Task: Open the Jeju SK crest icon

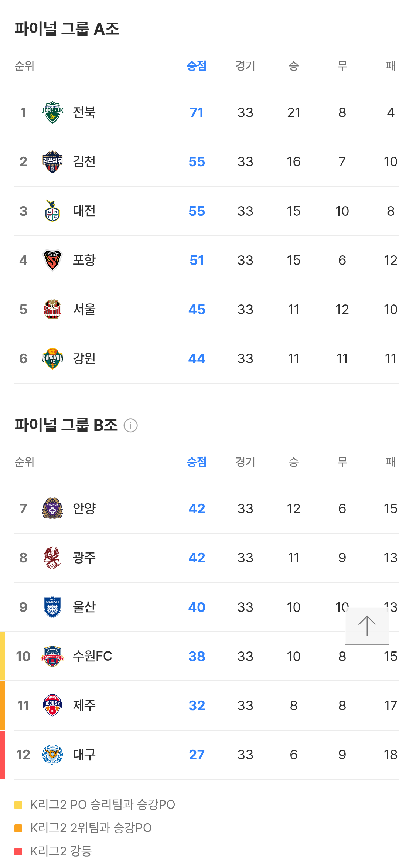Action: (52, 705)
